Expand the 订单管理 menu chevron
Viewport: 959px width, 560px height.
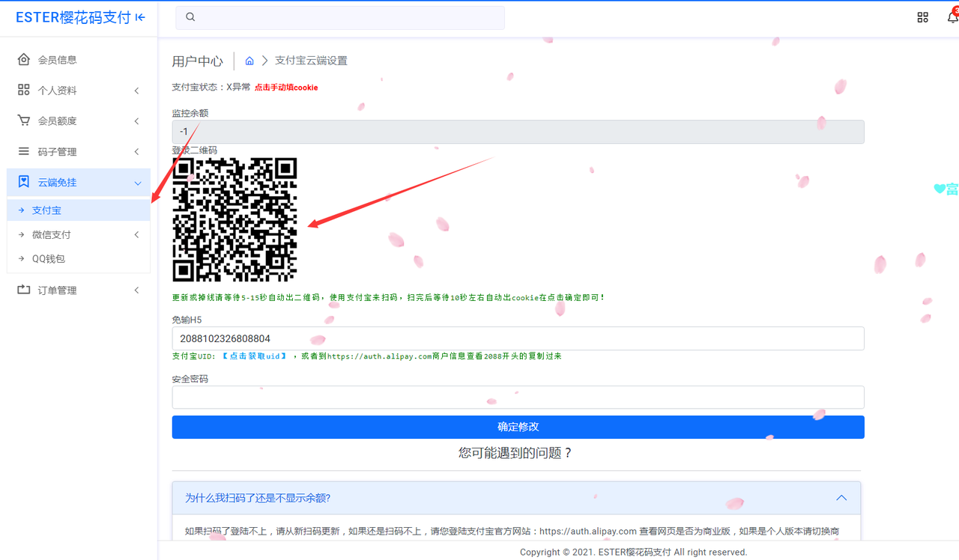point(137,290)
